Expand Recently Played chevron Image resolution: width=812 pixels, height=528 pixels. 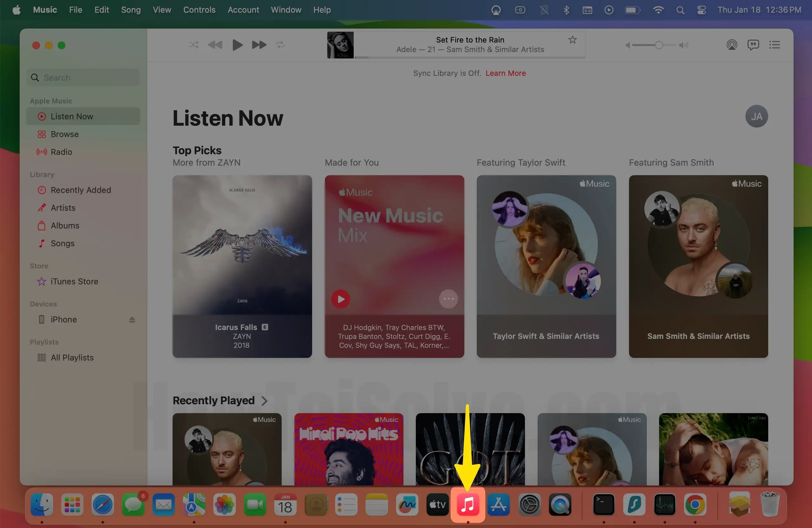[265, 401]
